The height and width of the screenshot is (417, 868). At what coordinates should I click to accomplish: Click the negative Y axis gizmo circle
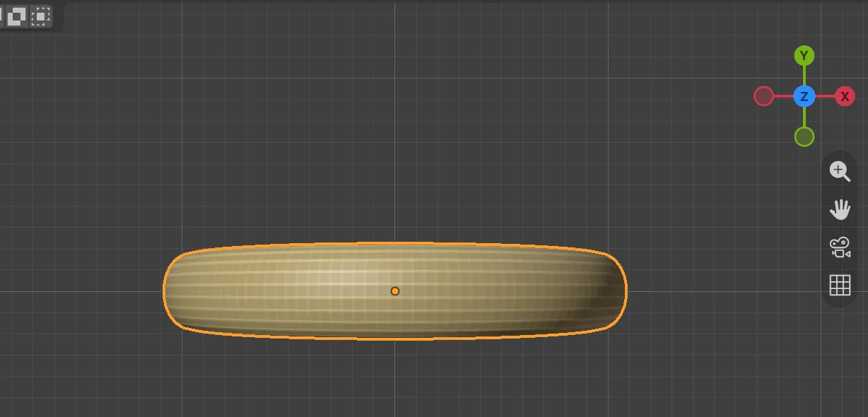coord(804,136)
